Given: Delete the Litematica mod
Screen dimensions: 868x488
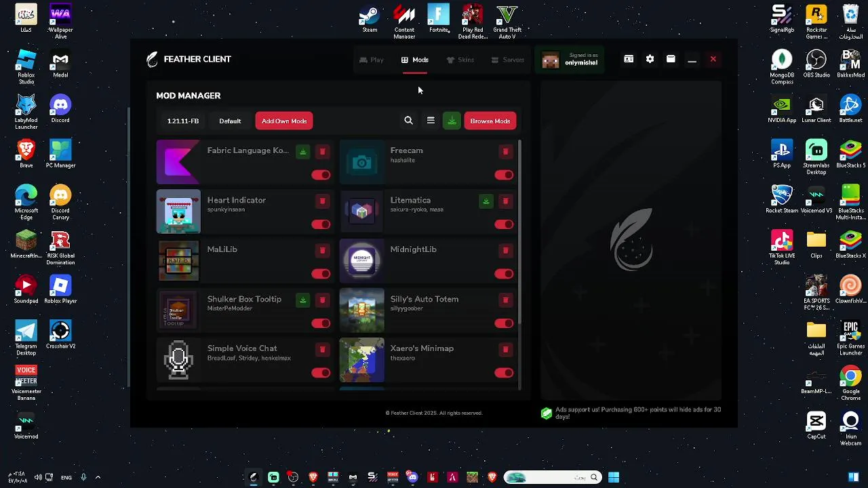Looking at the screenshot, I should (505, 201).
